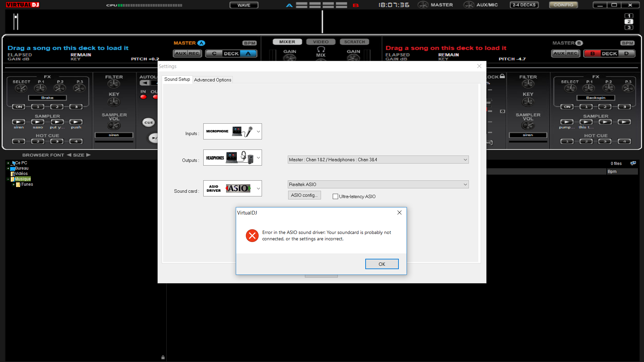The image size is (644, 362).
Task: Select deck A on left deck switch
Action: pos(248,54)
